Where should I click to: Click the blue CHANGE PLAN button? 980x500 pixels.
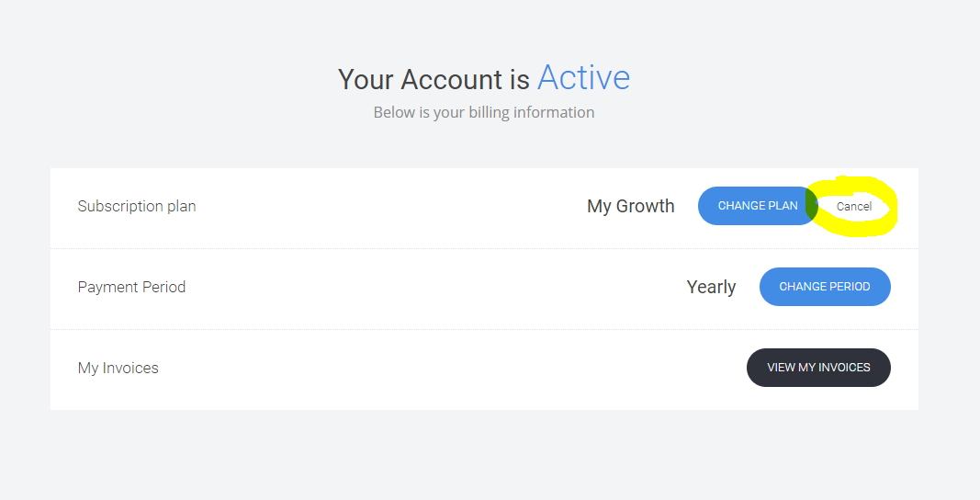[758, 206]
